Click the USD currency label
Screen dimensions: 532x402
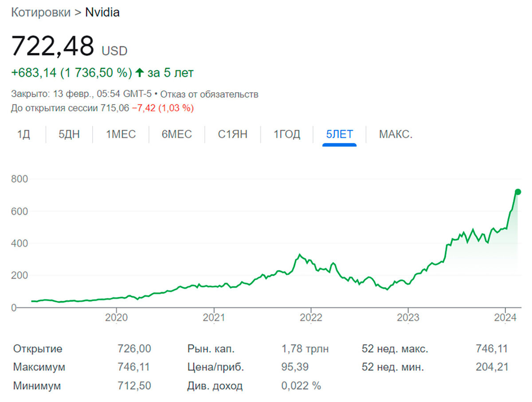tap(114, 51)
